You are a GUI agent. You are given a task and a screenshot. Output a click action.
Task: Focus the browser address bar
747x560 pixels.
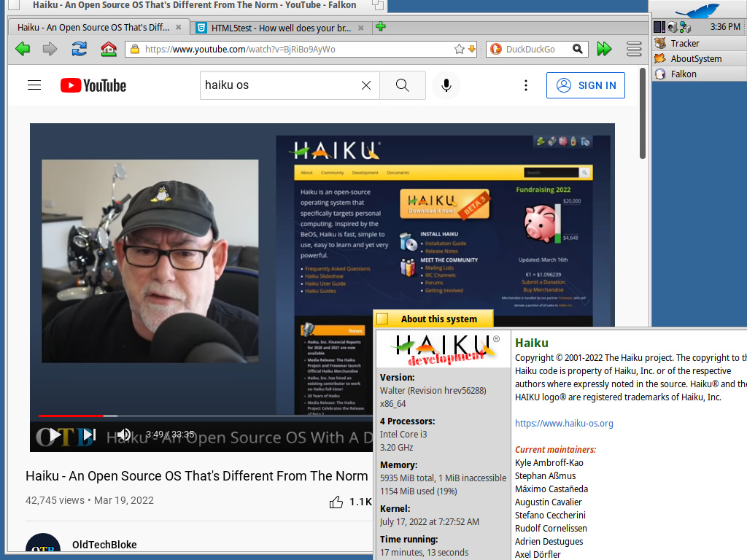[x=301, y=49]
